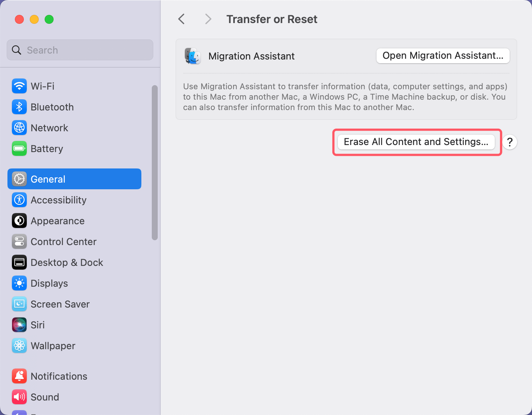Open Displays settings
Image resolution: width=532 pixels, height=415 pixels.
[49, 283]
